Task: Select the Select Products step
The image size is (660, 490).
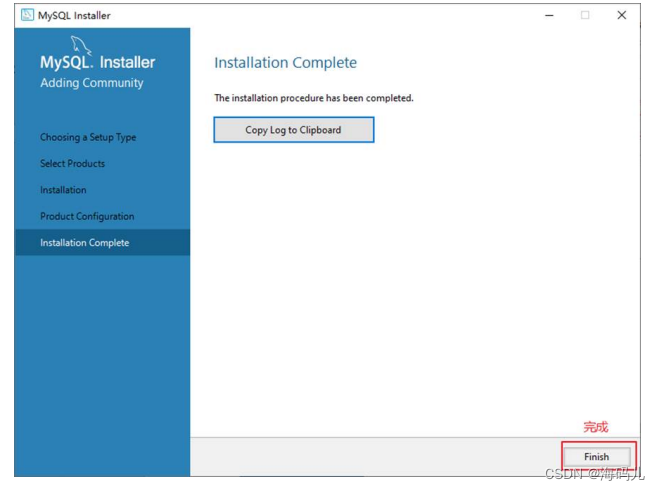Action: pos(72,163)
